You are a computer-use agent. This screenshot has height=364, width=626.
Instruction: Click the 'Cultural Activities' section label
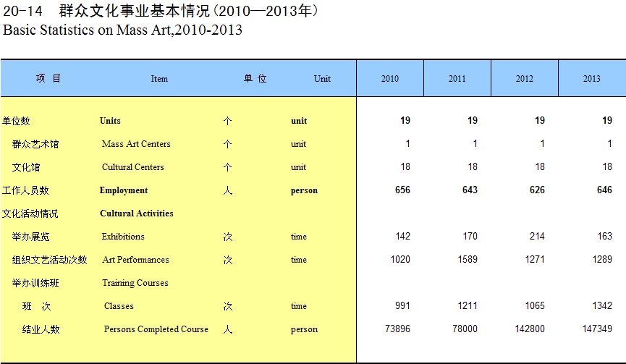[x=136, y=213]
